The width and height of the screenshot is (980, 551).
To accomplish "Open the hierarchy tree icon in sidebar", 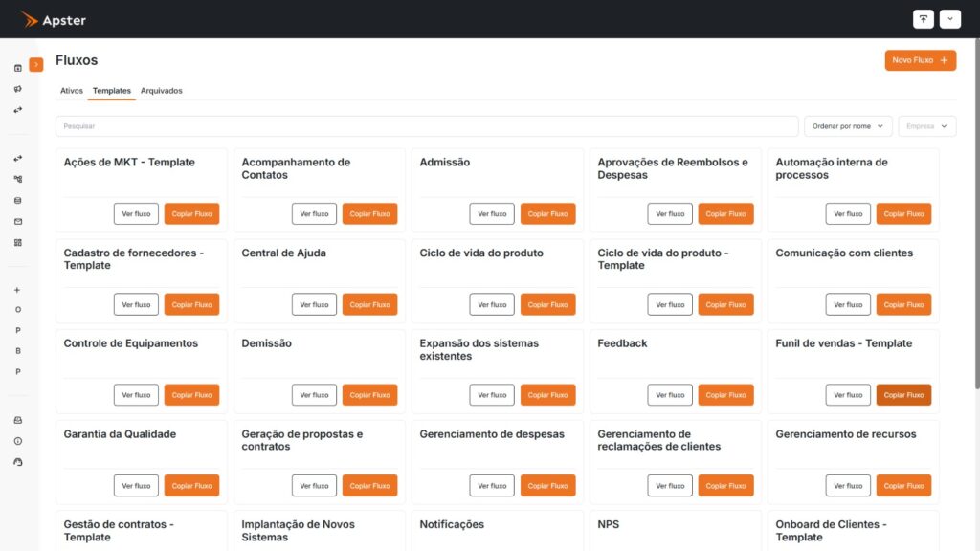I will click(x=18, y=179).
